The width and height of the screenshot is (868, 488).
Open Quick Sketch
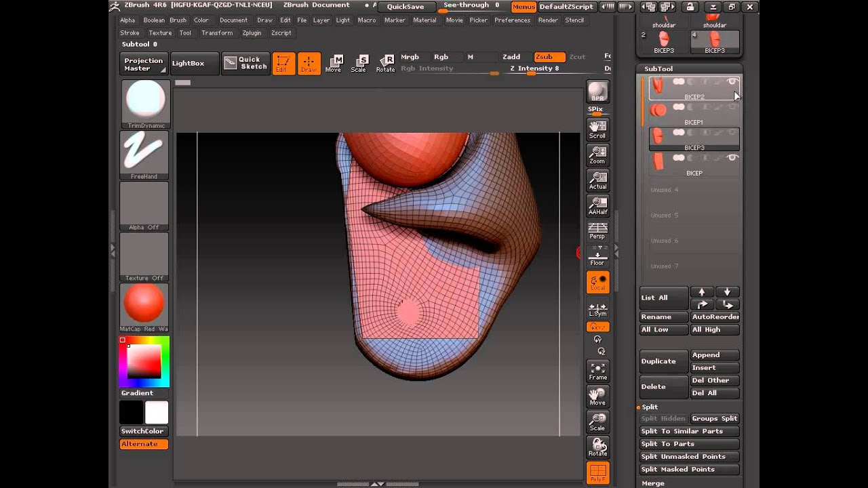[x=245, y=63]
